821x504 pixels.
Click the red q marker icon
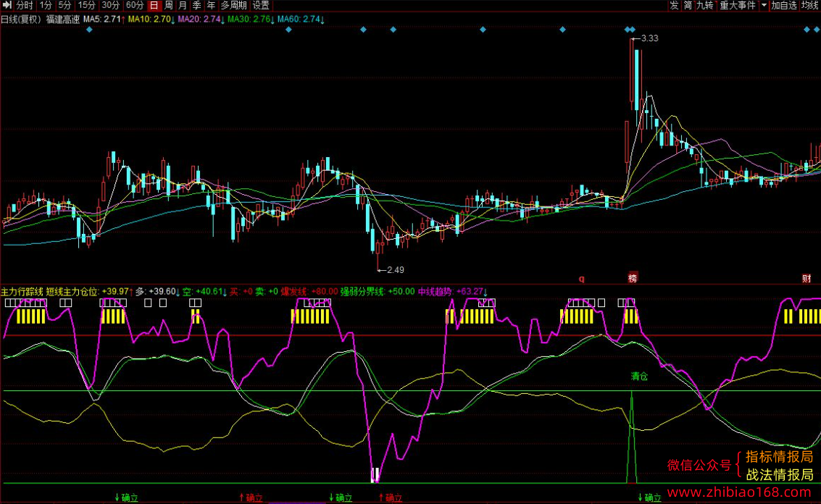tap(582, 279)
